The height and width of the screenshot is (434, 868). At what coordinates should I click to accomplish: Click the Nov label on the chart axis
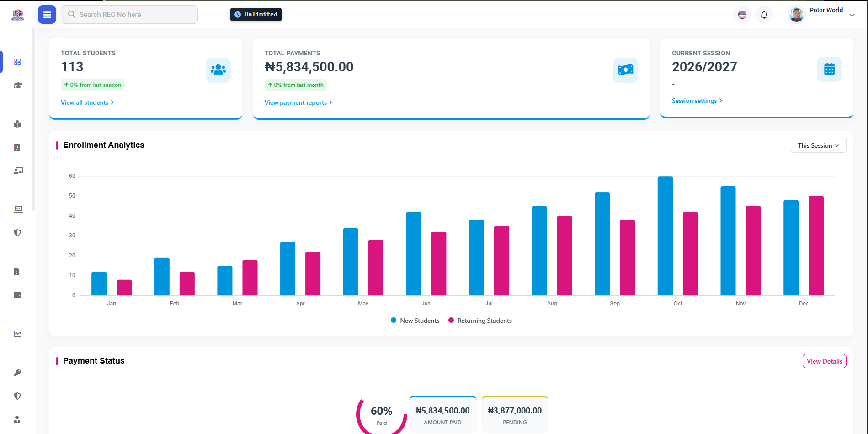[x=741, y=304]
